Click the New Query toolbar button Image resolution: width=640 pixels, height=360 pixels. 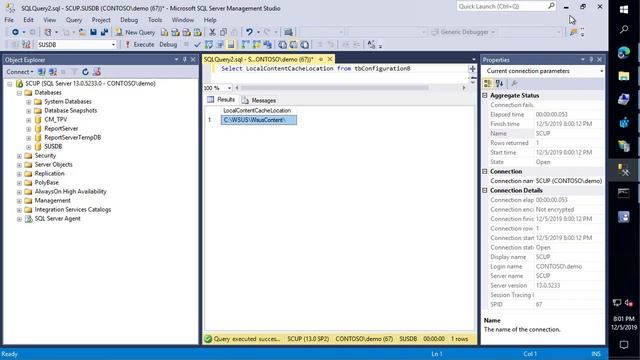click(135, 32)
